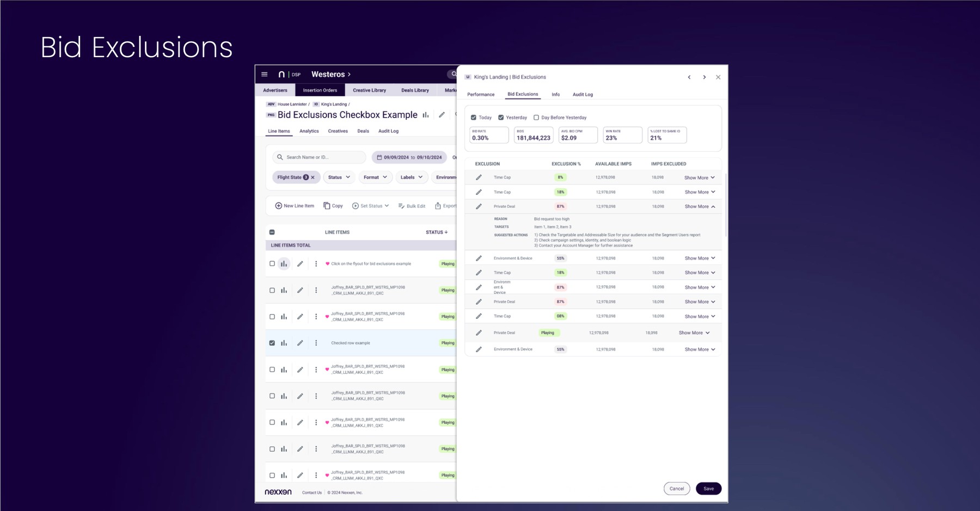Uncheck the checkbox on the Checked row example
The height and width of the screenshot is (511, 980).
pyautogui.click(x=272, y=343)
